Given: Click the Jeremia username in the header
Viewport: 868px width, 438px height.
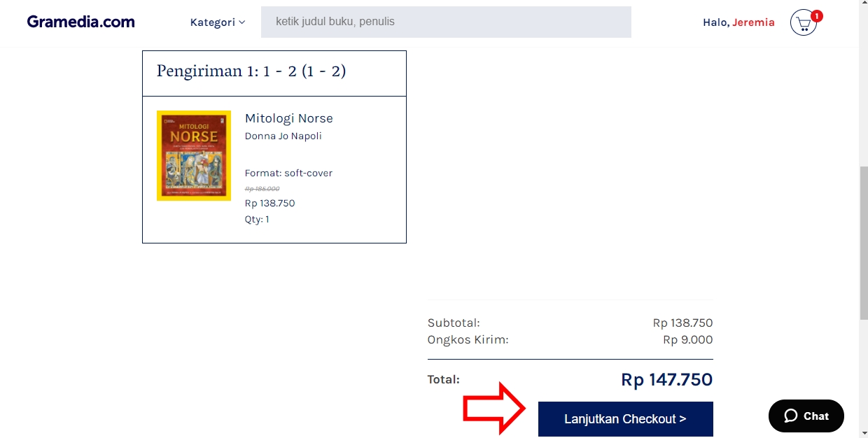Looking at the screenshot, I should [x=753, y=22].
